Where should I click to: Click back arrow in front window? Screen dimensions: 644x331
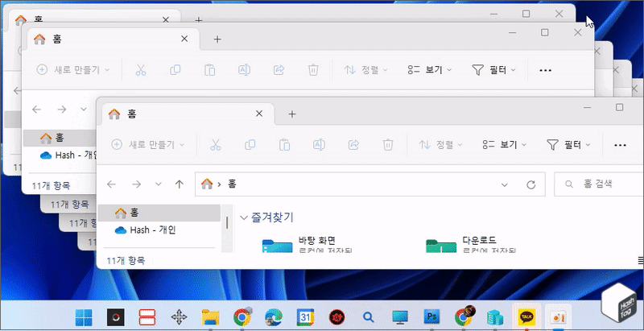click(x=111, y=184)
